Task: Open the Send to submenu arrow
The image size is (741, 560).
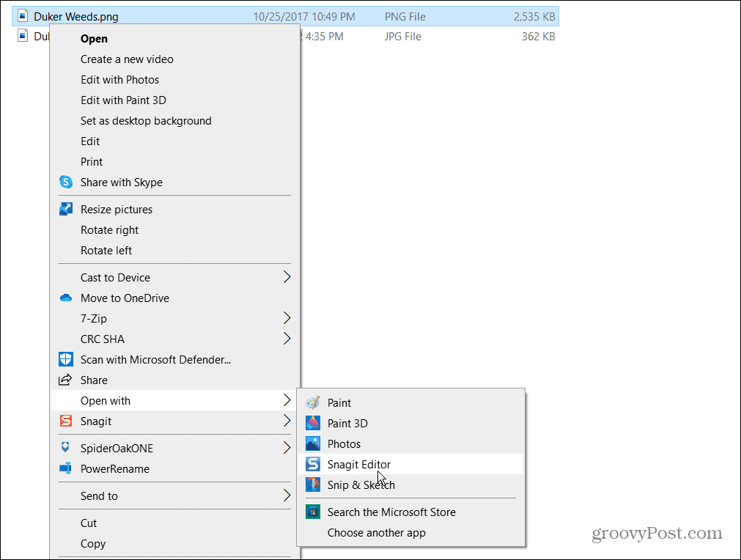Action: coord(288,496)
